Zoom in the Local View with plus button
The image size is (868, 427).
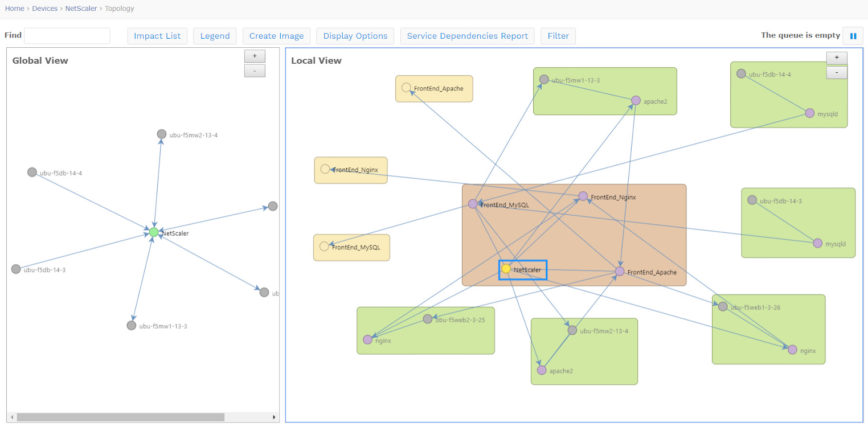tap(837, 58)
